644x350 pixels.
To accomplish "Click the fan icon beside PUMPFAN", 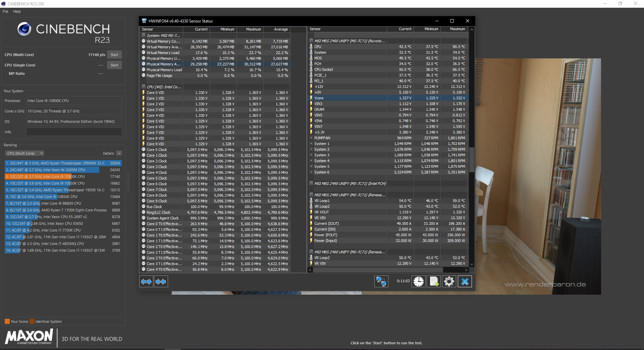I will 311,138.
